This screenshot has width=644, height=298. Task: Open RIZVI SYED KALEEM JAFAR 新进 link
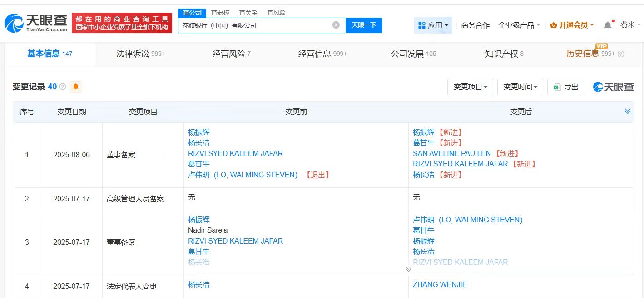[x=460, y=164]
